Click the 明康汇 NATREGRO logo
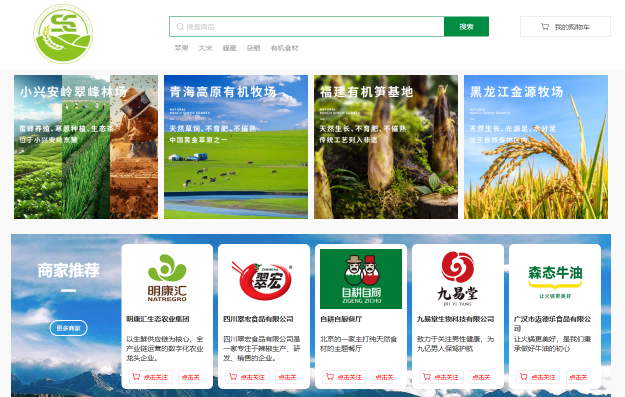 click(167, 279)
